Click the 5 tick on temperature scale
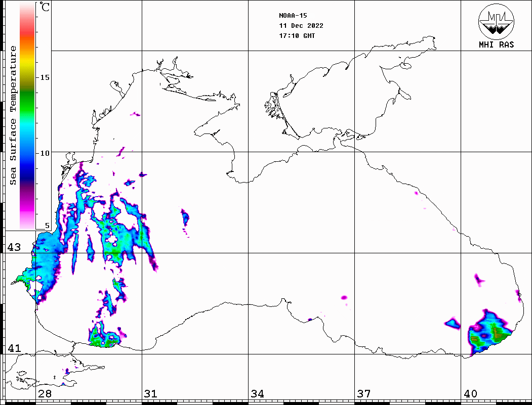This screenshot has width=532, height=405. [x=47, y=226]
